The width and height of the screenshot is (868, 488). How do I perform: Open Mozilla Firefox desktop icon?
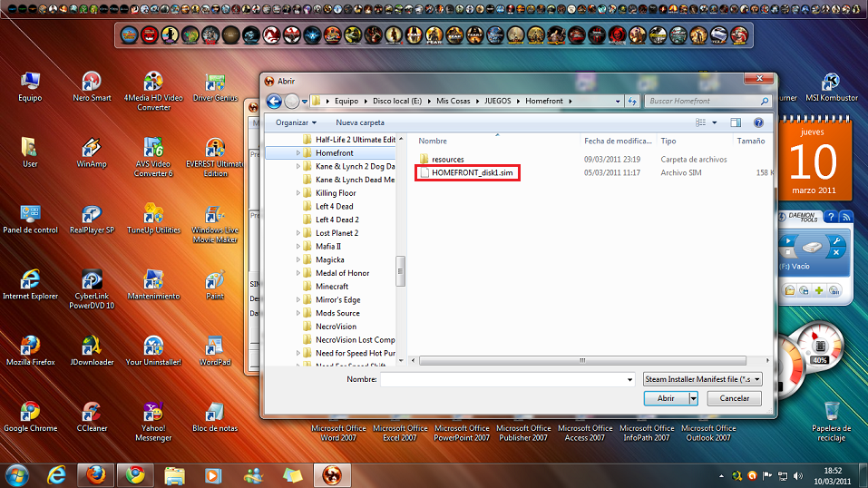pos(31,351)
